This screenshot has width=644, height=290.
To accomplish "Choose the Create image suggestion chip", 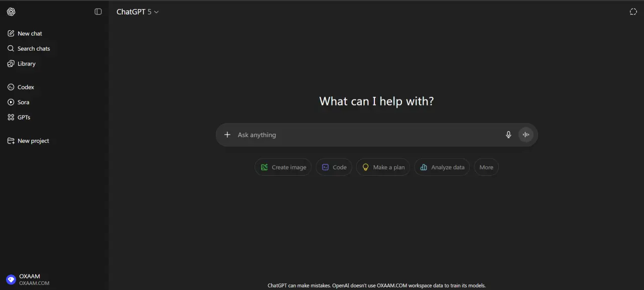I will click(283, 167).
